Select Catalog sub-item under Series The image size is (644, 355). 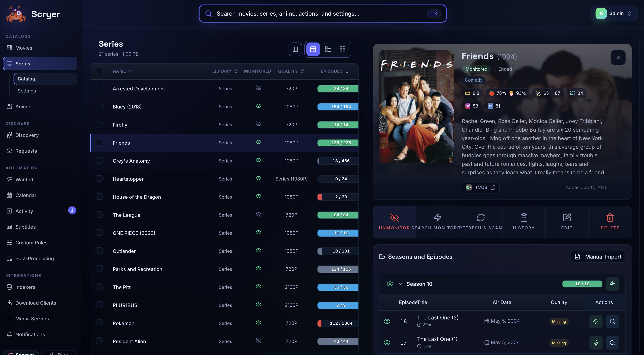click(45, 79)
